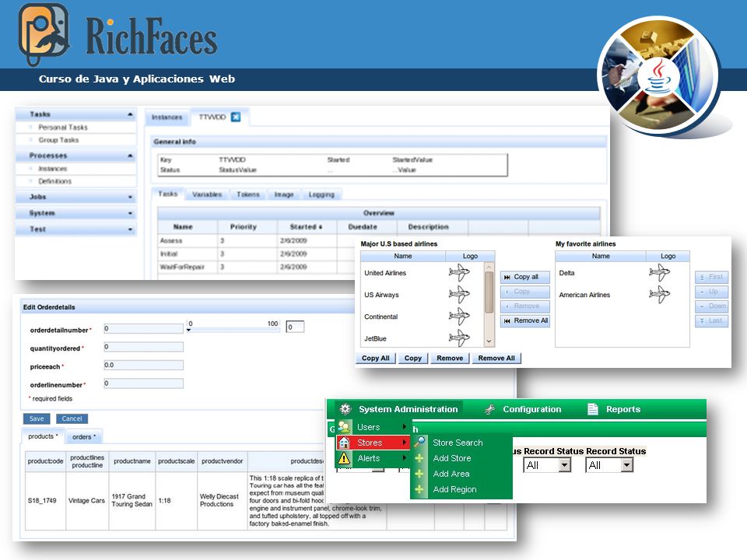Screen dimensions: 747x560
Task: Click the Users people icon
Action: (344, 427)
